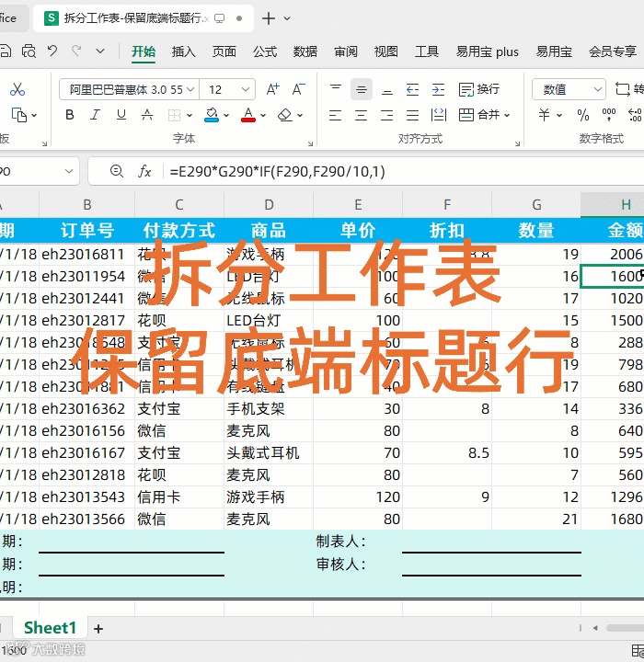This screenshot has width=644, height=662.
Task: Click the increase indent icon
Action: pyautogui.click(x=438, y=89)
